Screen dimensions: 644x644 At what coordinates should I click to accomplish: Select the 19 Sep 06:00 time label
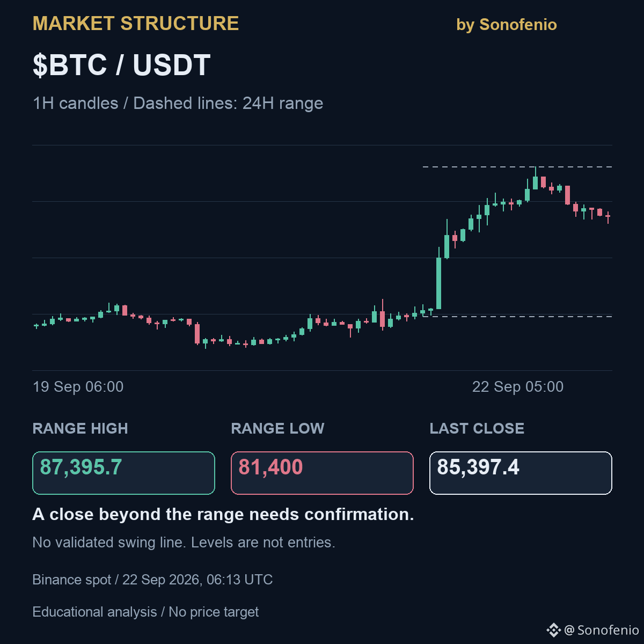pos(78,387)
